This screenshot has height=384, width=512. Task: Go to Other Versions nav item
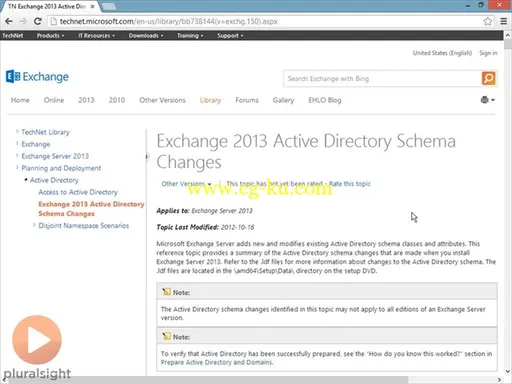(162, 100)
